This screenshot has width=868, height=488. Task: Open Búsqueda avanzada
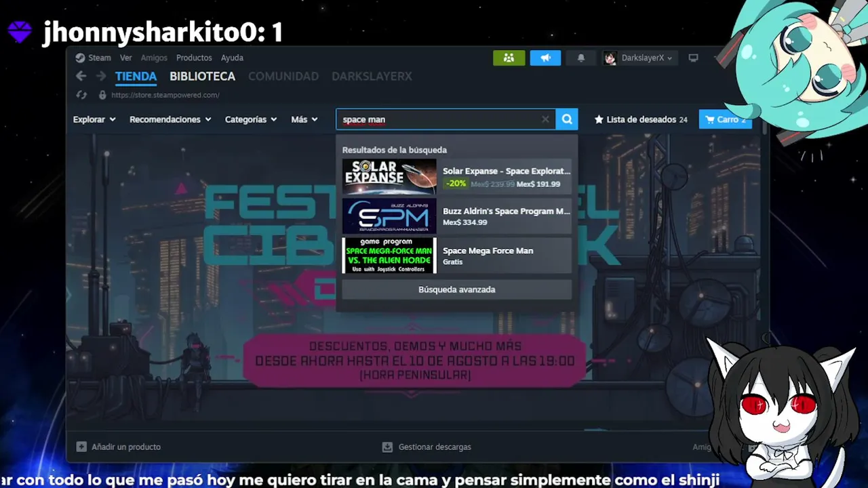coord(457,289)
